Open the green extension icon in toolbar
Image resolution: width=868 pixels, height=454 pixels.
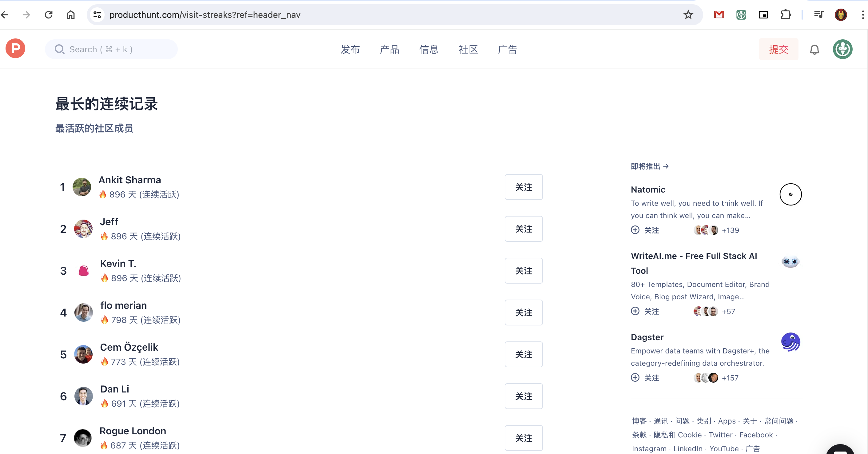pyautogui.click(x=741, y=14)
